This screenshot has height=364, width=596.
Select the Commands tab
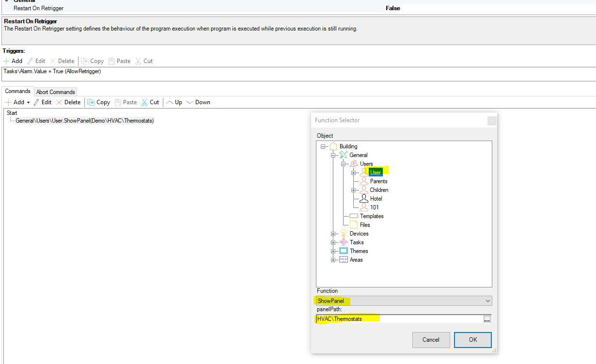coord(17,91)
